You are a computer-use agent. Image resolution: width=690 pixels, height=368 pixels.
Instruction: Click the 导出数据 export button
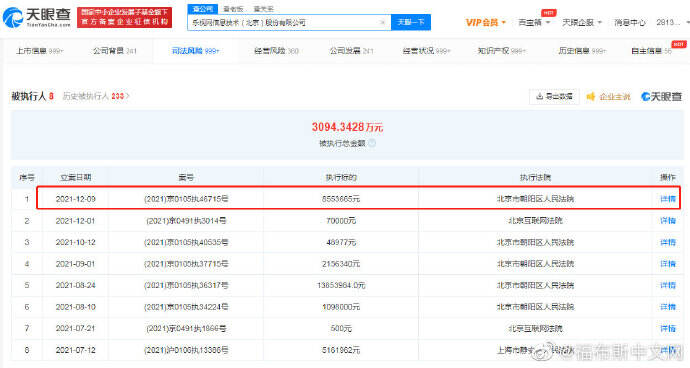tap(554, 96)
